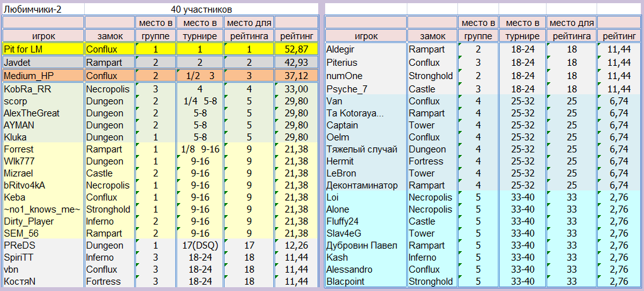644x291 pixels.
Task: Select the 'AYMAN' cell
Action: point(43,125)
